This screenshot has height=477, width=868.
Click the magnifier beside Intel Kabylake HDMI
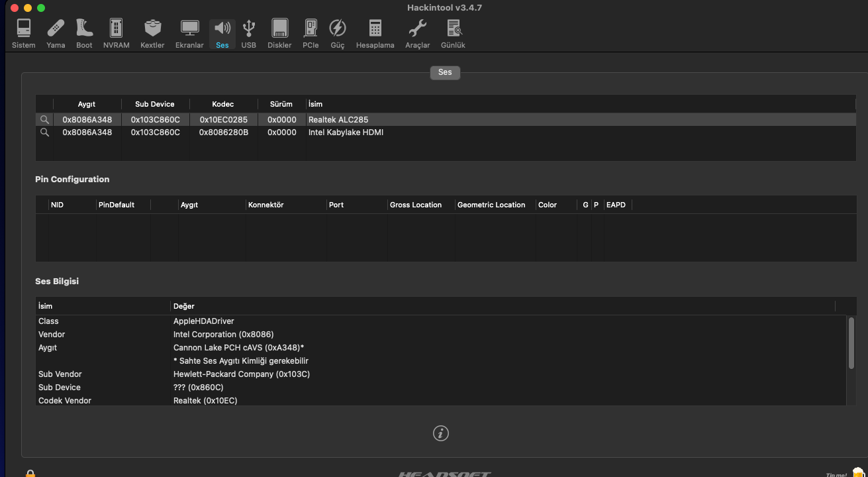coord(44,132)
